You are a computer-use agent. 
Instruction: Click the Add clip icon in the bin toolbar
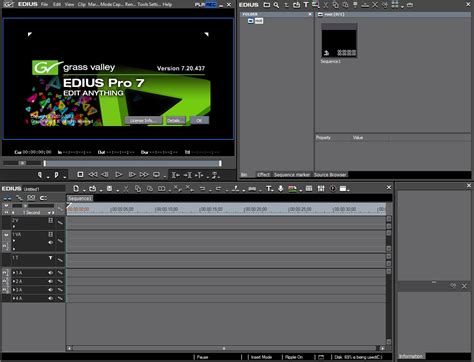pyautogui.click(x=296, y=5)
